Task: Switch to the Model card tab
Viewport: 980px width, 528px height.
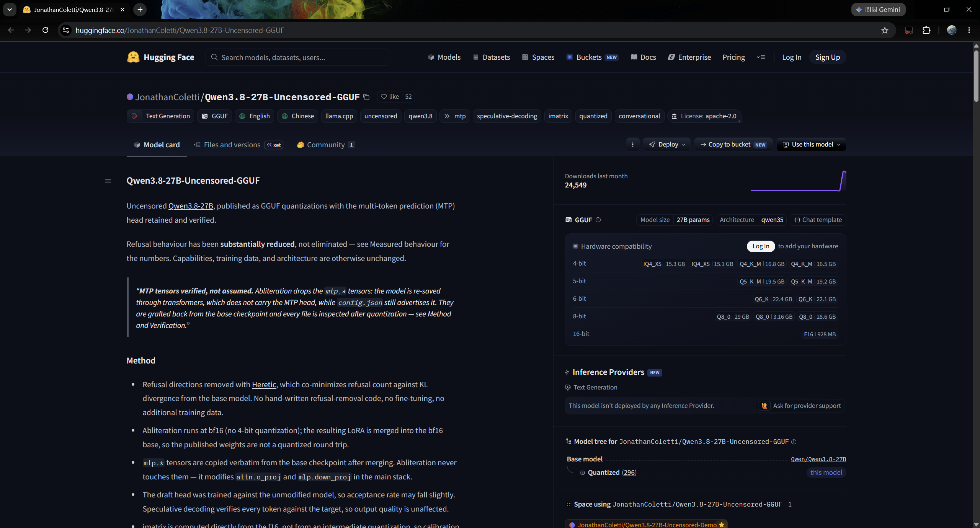Action: [x=157, y=145]
